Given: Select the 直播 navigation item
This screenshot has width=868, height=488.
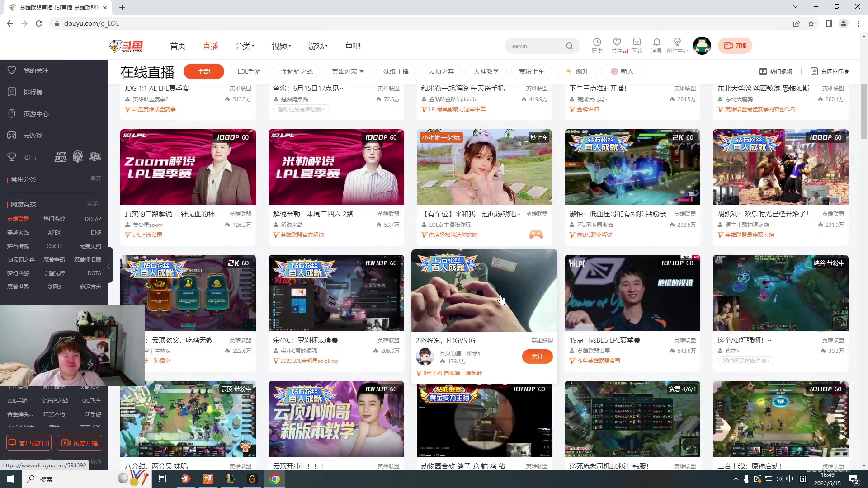Looking at the screenshot, I should click(x=210, y=46).
